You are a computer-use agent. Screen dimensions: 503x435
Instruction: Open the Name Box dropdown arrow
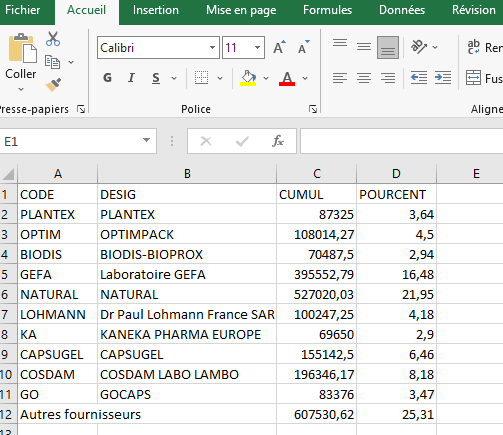pyautogui.click(x=146, y=140)
